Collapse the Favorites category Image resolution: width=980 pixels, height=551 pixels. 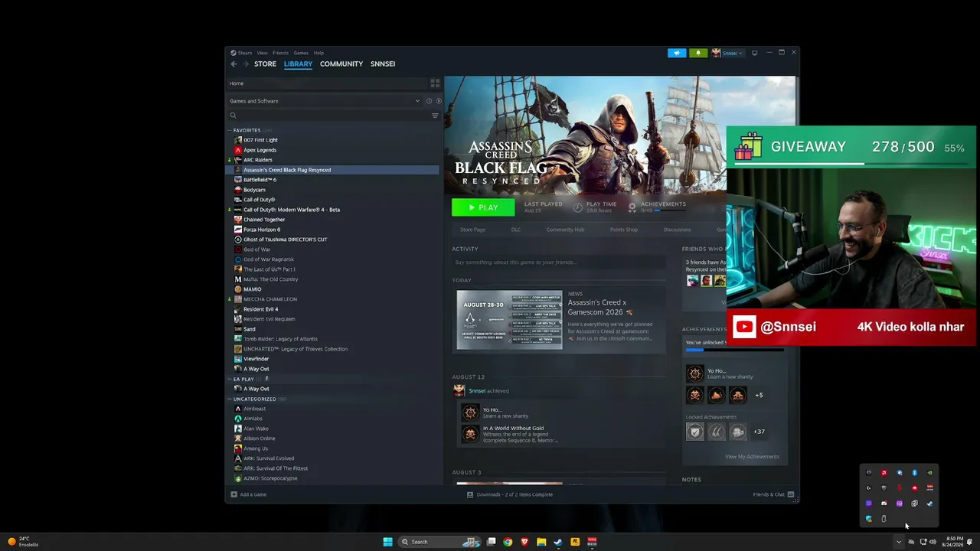tap(229, 130)
